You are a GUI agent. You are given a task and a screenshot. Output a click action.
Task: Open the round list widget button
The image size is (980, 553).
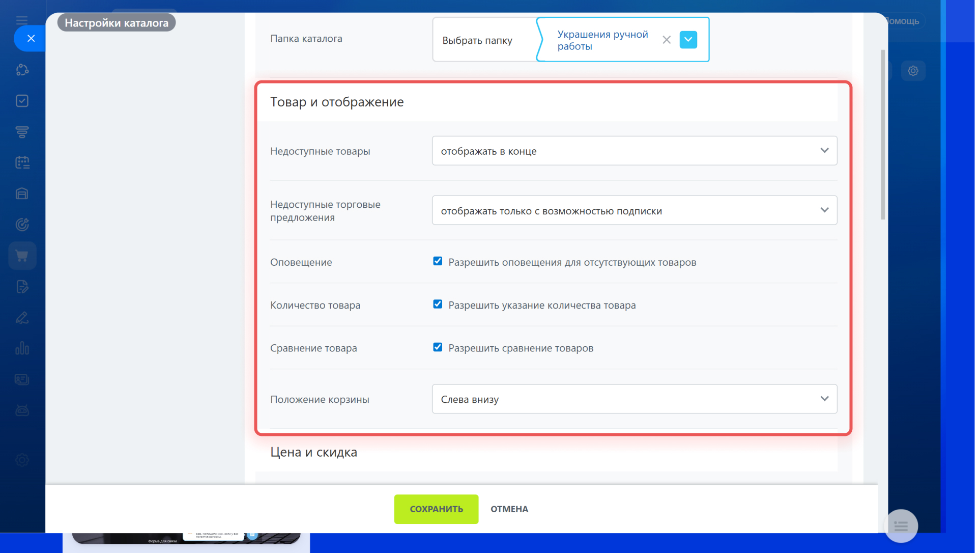(901, 526)
